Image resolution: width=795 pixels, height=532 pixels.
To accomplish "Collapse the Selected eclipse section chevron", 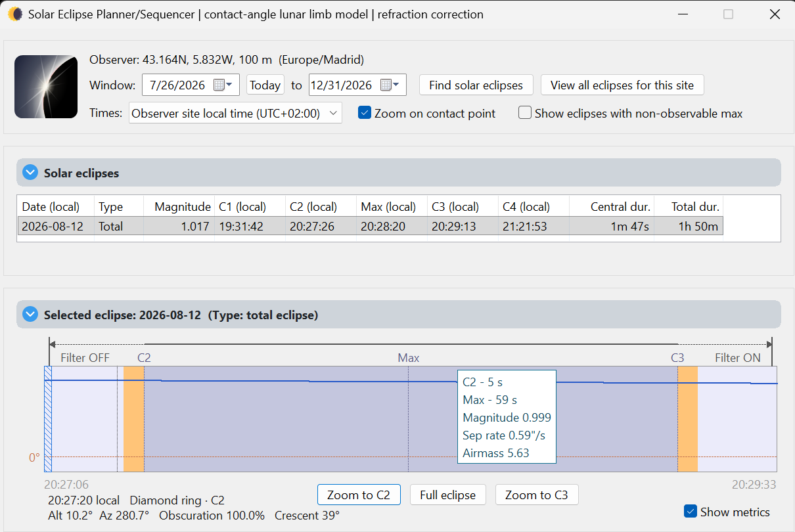I will pos(30,315).
